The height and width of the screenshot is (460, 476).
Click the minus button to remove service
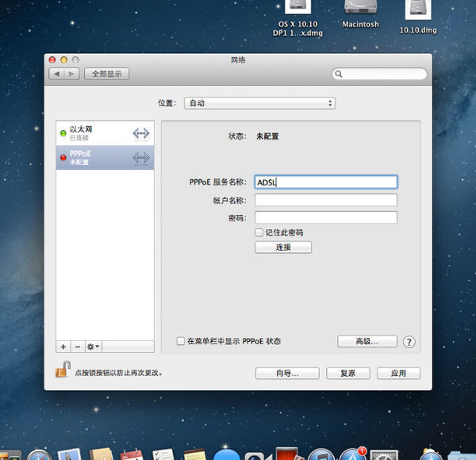point(77,347)
